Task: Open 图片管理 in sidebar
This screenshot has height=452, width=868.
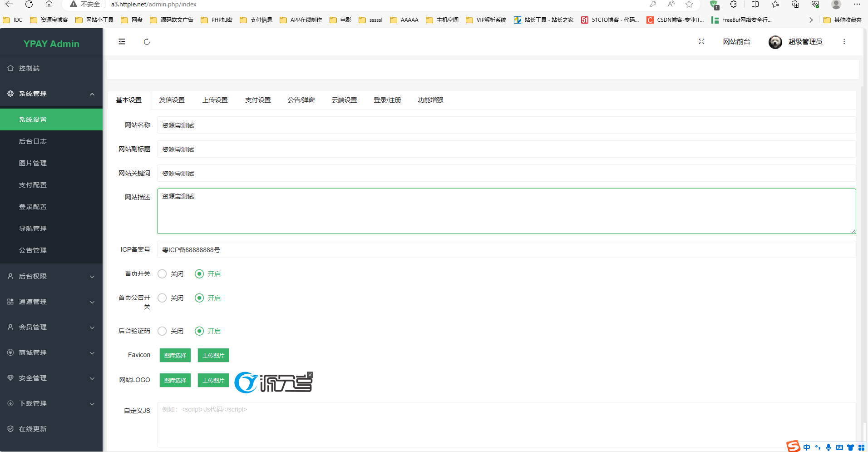Action: tap(51, 163)
